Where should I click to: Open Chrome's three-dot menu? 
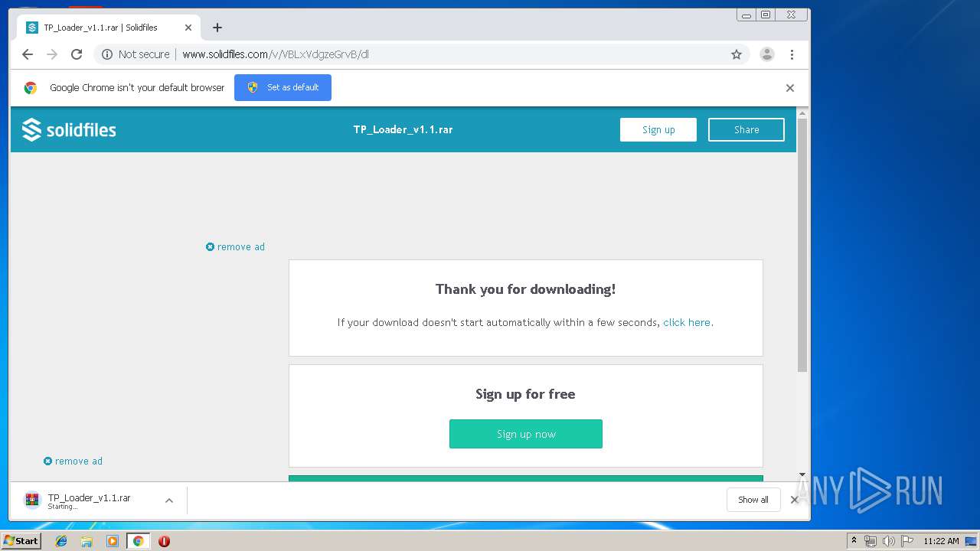[792, 54]
